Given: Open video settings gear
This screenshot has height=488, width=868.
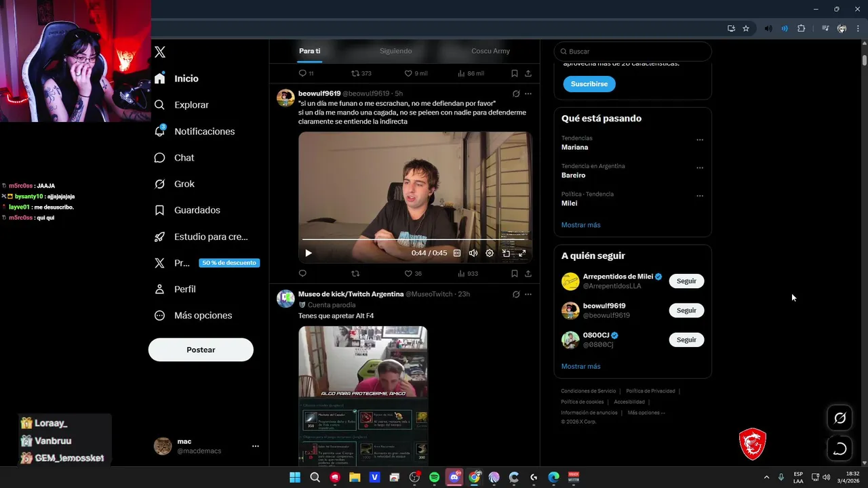Looking at the screenshot, I should tap(490, 253).
